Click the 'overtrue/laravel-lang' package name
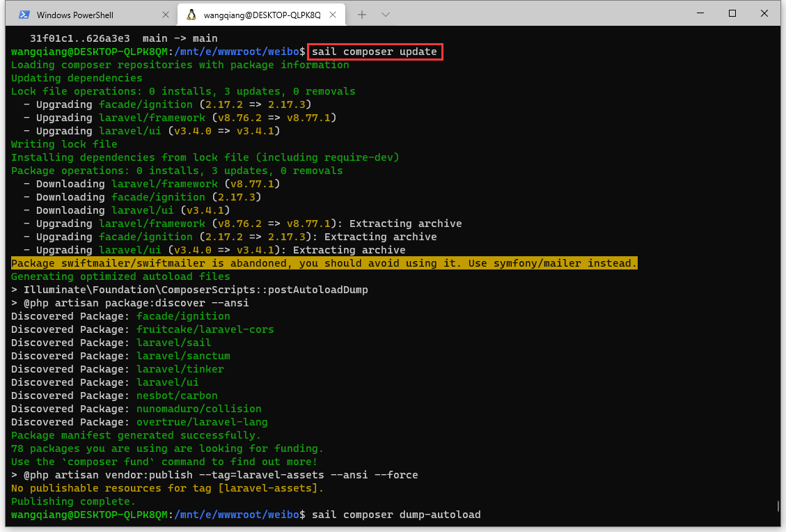The height and width of the screenshot is (532, 786). [x=202, y=422]
